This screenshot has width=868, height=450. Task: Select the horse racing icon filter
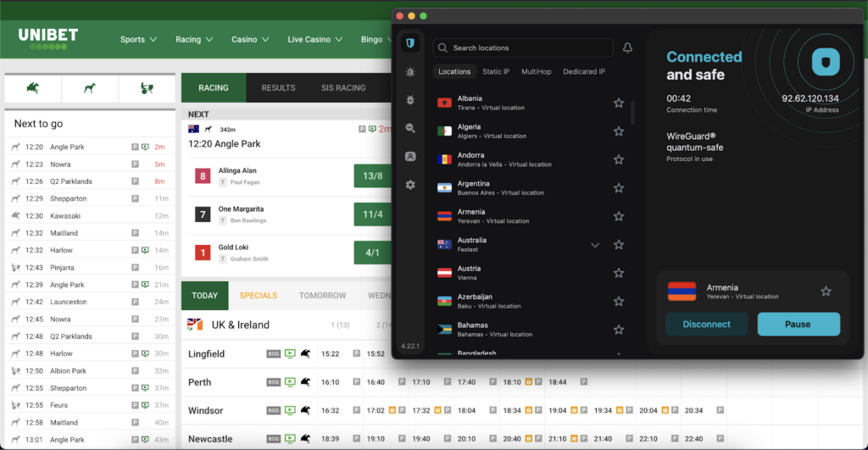click(33, 88)
